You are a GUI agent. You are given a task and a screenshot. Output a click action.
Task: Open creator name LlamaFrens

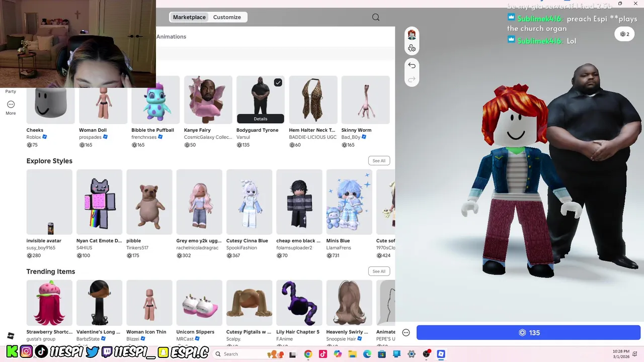tap(339, 248)
